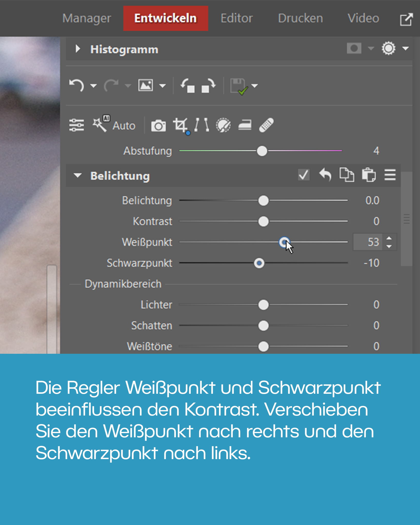
Task: Rotate image right with rotate icon
Action: click(208, 85)
